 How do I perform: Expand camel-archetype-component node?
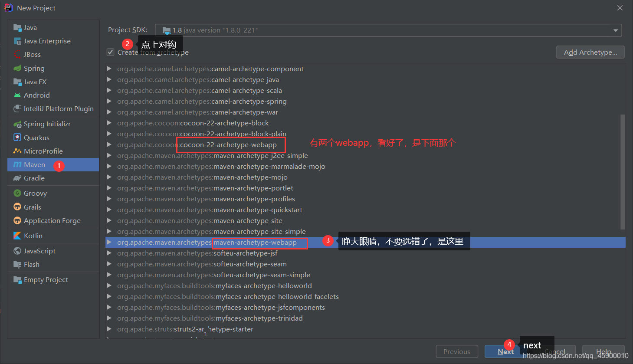tap(109, 69)
